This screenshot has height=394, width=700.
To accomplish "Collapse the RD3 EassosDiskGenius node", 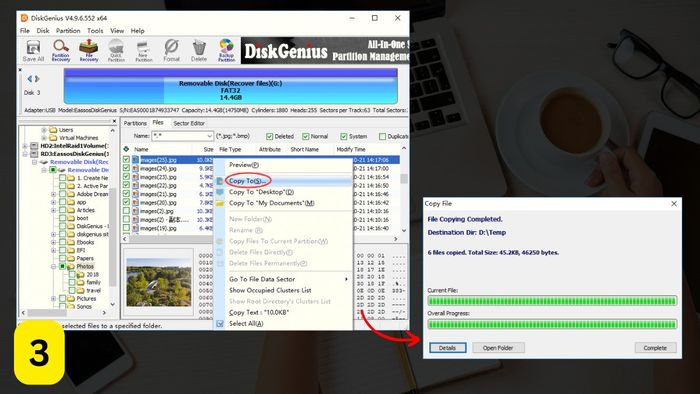I will (25, 154).
